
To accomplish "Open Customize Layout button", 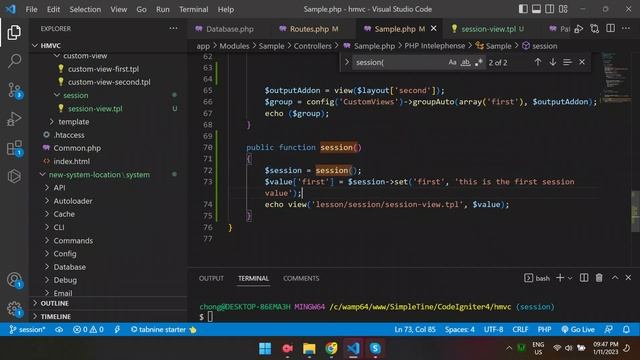I will point(564,9).
